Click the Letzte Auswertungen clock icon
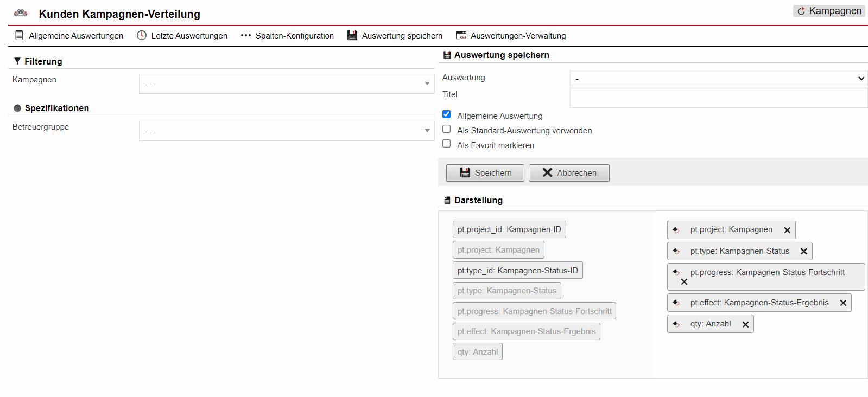The width and height of the screenshot is (868, 397). (142, 35)
